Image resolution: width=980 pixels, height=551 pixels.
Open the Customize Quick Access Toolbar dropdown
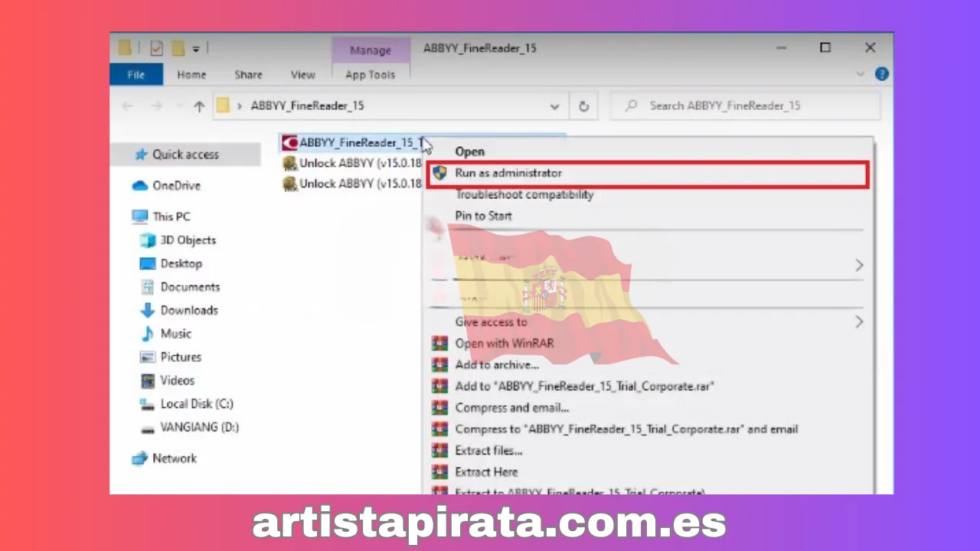196,49
